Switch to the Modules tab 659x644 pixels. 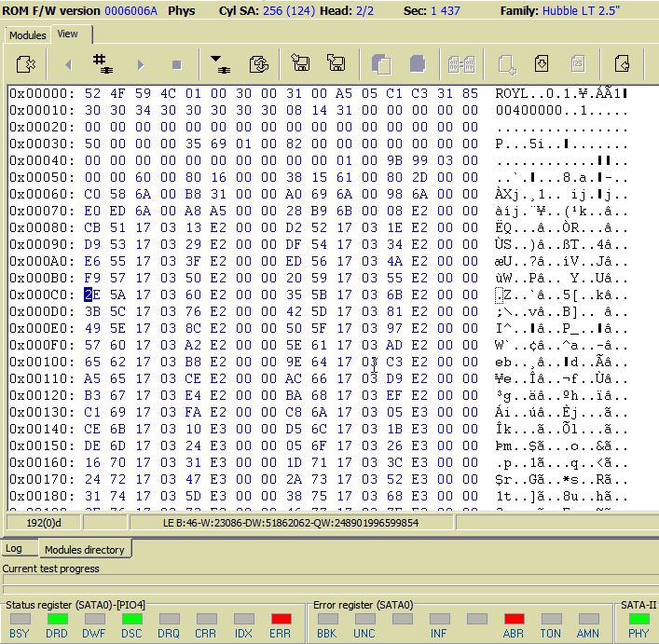point(27,35)
